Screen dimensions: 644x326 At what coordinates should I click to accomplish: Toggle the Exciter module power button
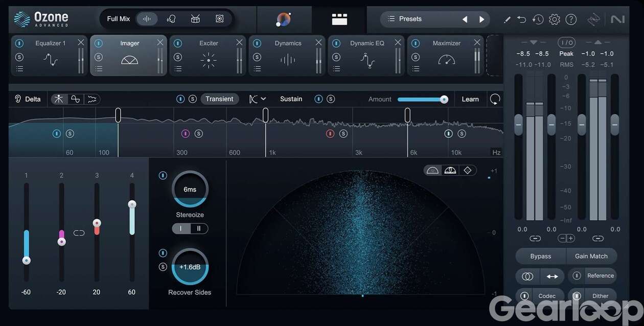point(177,43)
